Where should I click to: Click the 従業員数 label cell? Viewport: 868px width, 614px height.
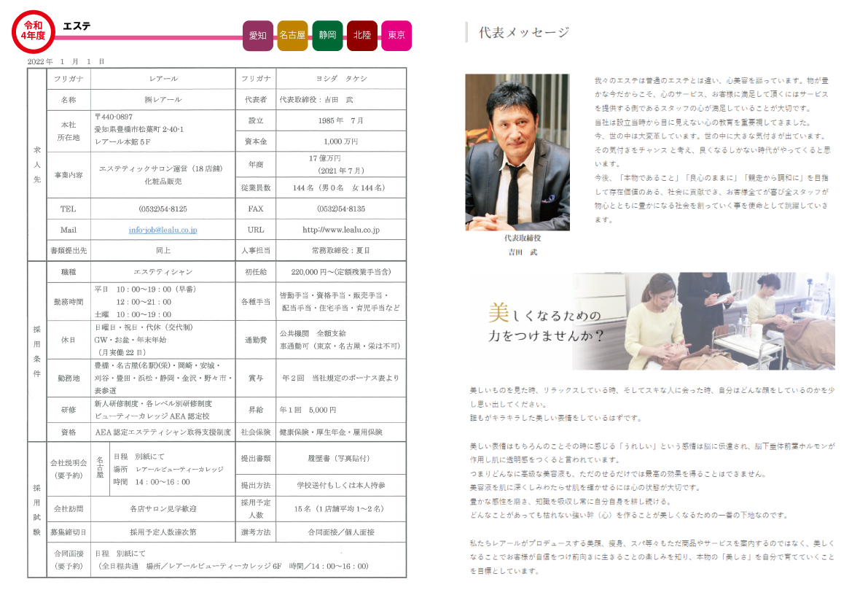coord(256,187)
